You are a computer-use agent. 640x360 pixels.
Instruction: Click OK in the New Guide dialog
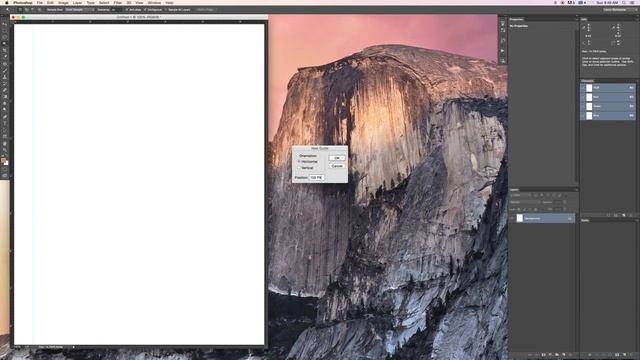pos(337,158)
